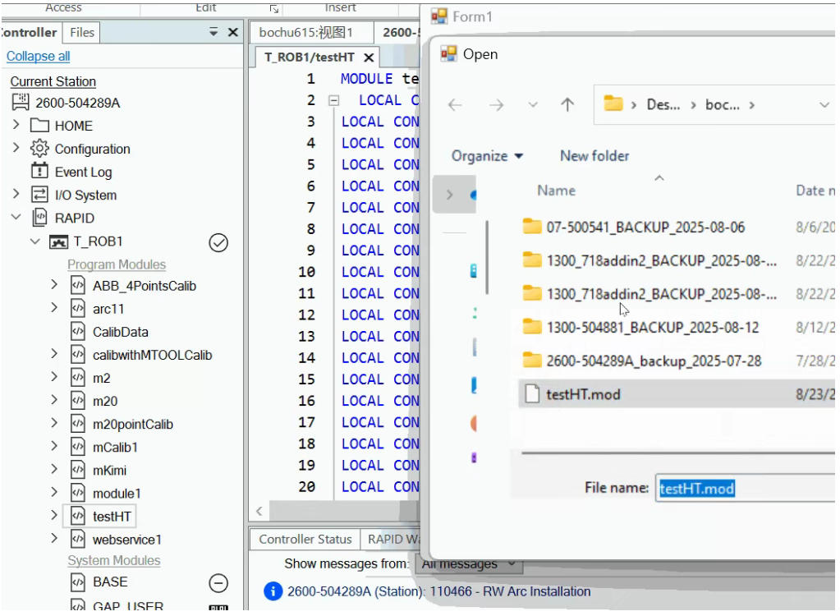Screen dimensions: 840x616
Task: Open the Controller Status tab
Action: [305, 539]
